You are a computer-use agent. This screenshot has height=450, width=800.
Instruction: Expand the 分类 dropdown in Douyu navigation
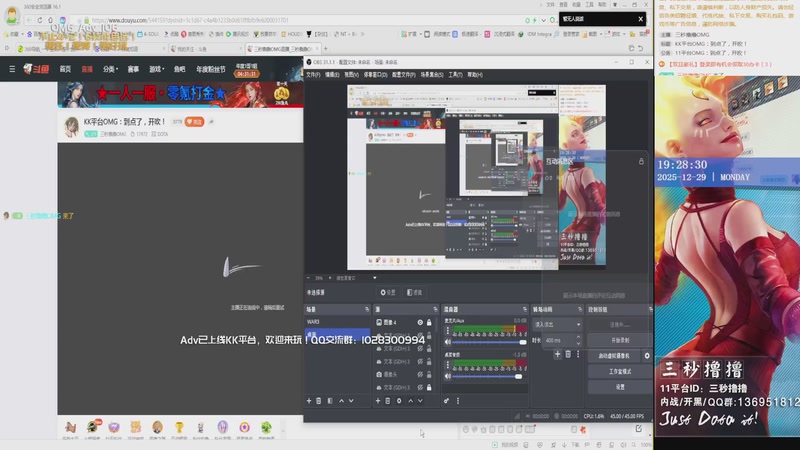point(110,69)
